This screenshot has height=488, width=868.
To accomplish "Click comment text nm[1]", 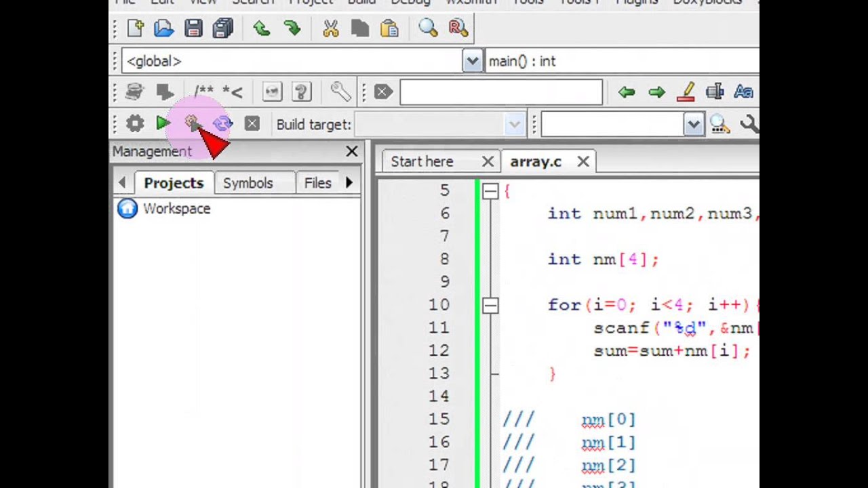I will click(608, 442).
